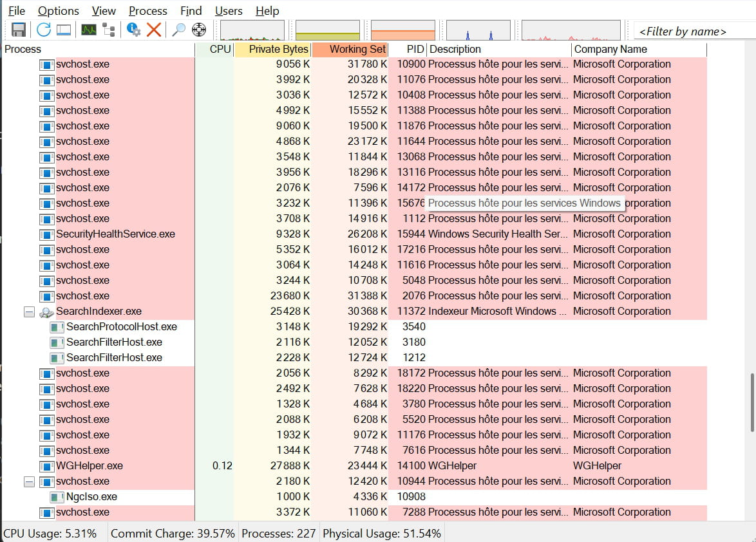Open the Process menu
This screenshot has width=756, height=542.
tap(147, 11)
